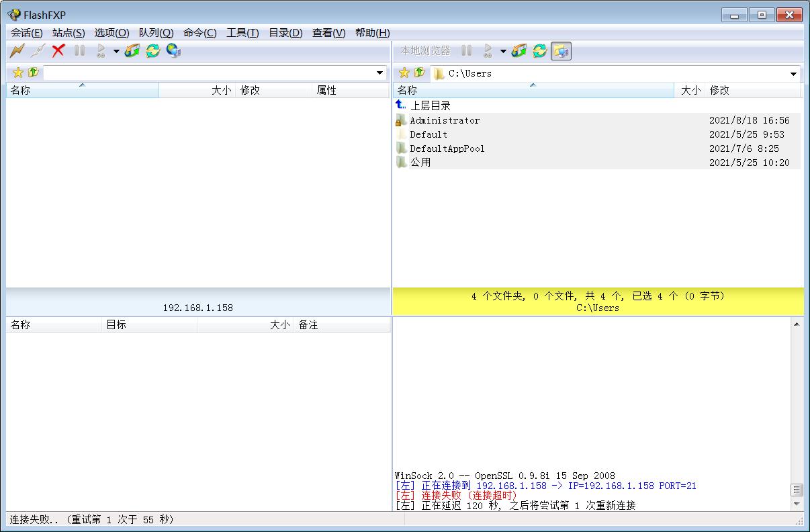The width and height of the screenshot is (810, 532).
Task: Select the 上层目录 parent directory entry
Action: tap(431, 105)
